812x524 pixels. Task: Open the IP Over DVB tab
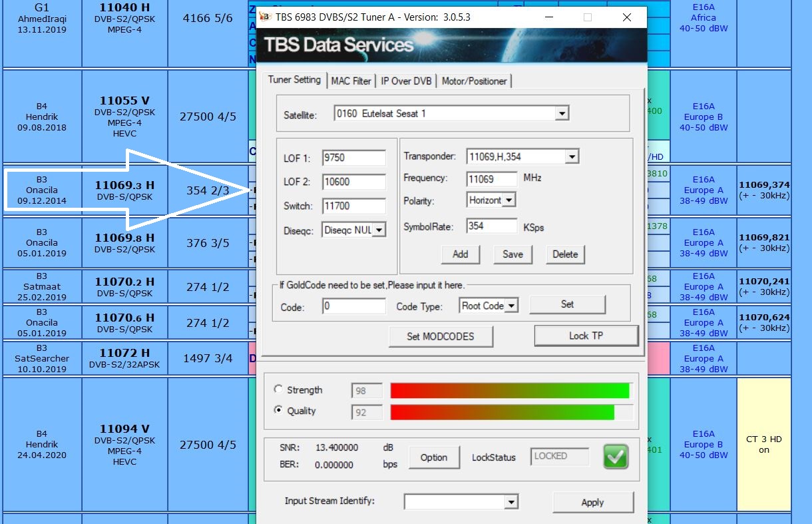pyautogui.click(x=406, y=81)
